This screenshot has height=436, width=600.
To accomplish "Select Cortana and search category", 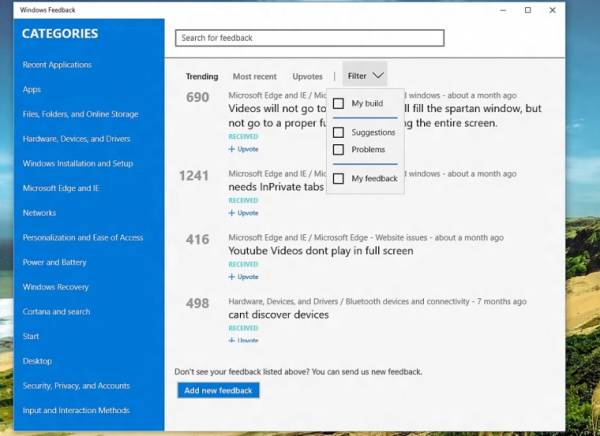I will pyautogui.click(x=56, y=312).
